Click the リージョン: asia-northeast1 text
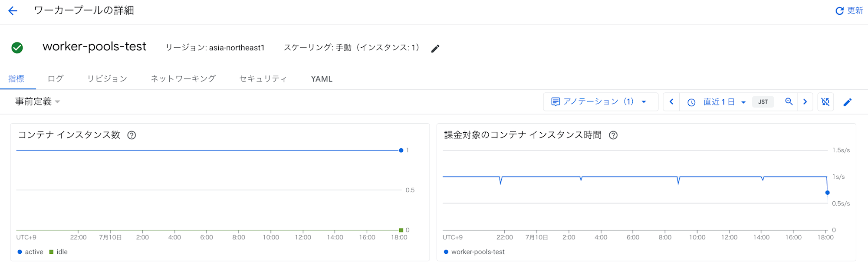This screenshot has height=265, width=868. [x=215, y=48]
